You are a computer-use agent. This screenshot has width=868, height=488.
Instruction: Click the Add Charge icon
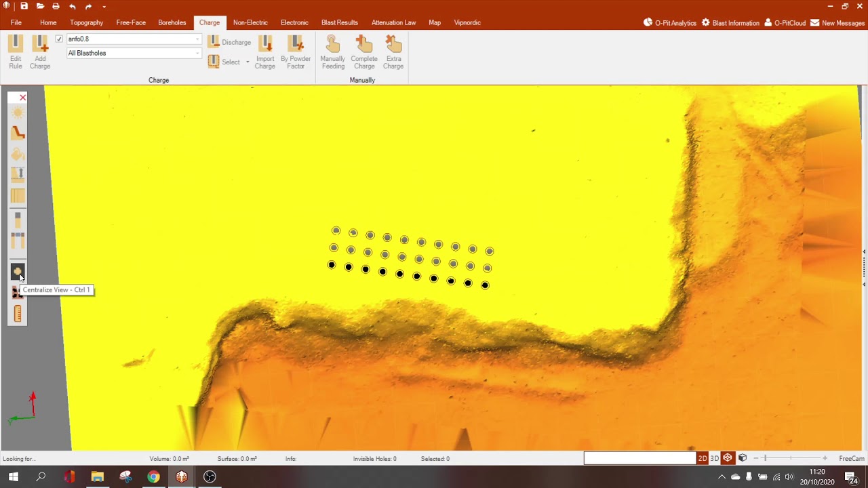coord(40,52)
